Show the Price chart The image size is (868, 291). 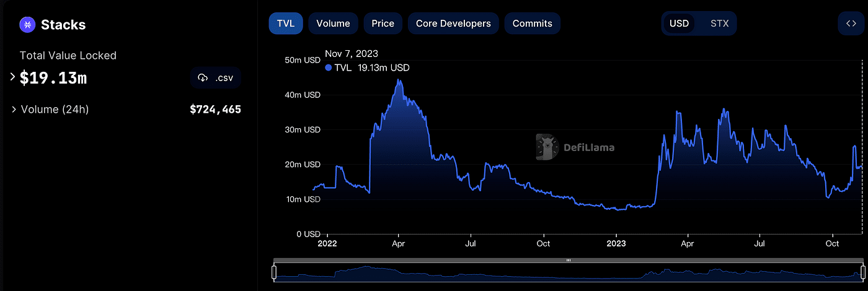point(383,24)
